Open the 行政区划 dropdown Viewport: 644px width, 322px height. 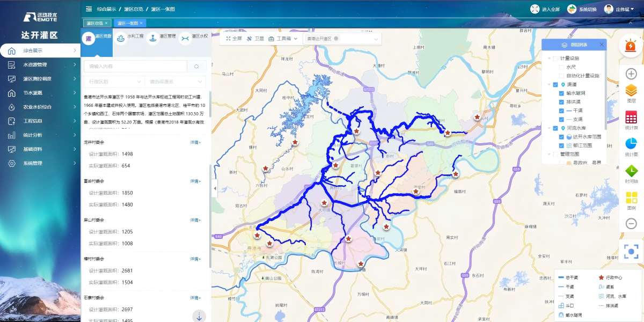pos(113,82)
